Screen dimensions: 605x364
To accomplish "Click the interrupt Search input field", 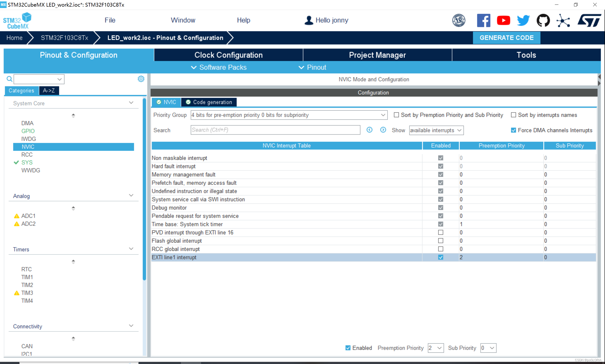I will click(x=275, y=130).
